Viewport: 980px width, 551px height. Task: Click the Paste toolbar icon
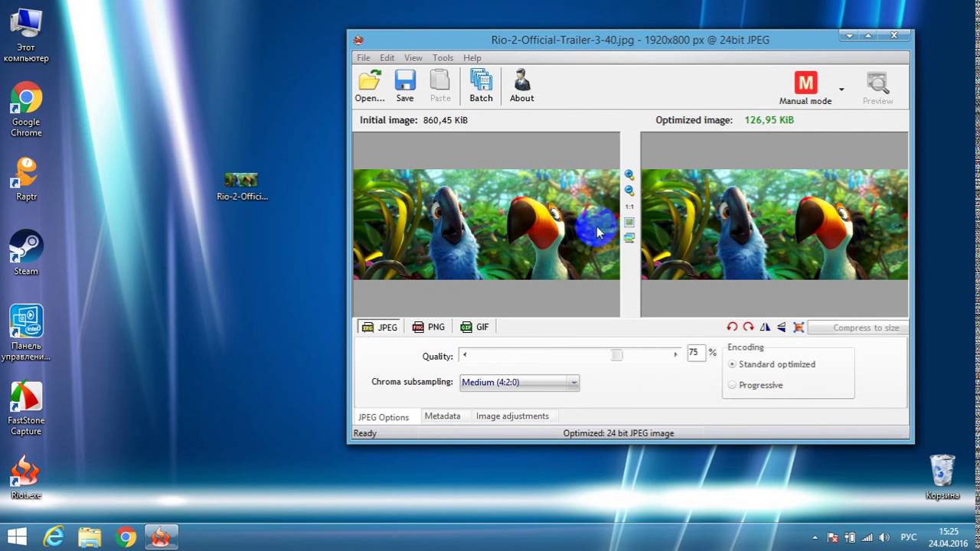[440, 85]
